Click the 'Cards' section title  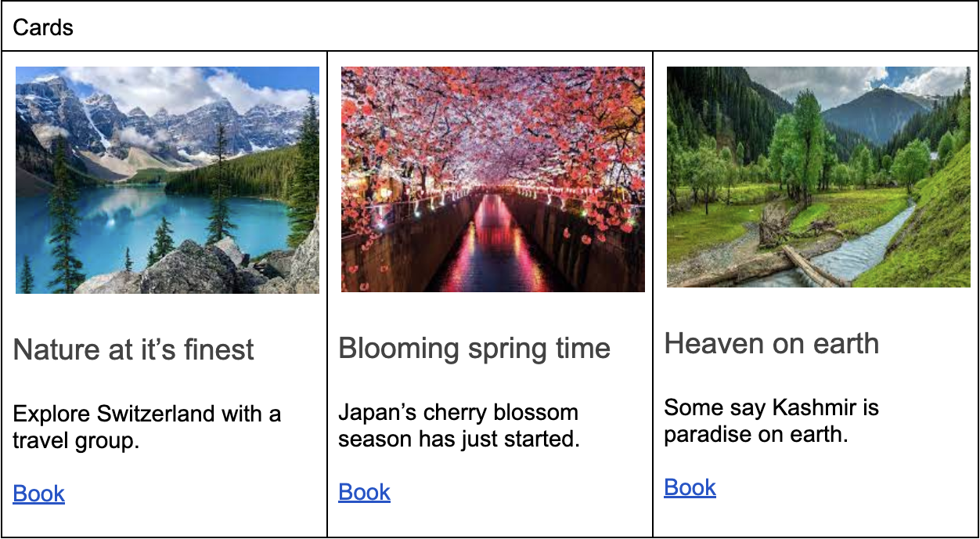[x=43, y=27]
